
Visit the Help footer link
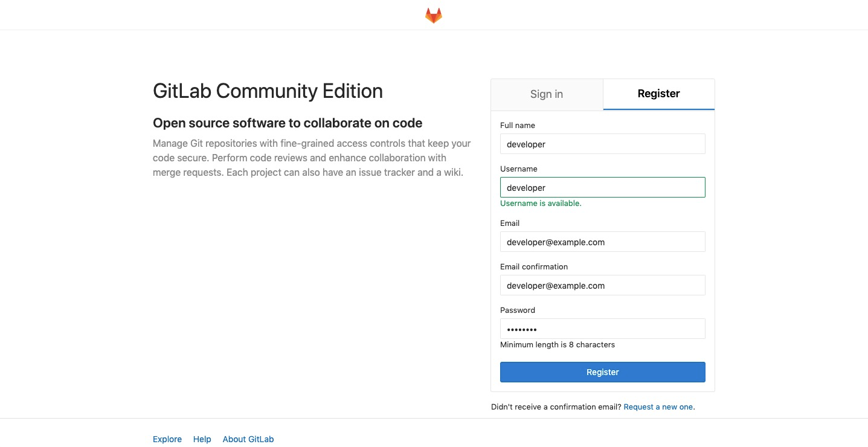click(x=202, y=439)
